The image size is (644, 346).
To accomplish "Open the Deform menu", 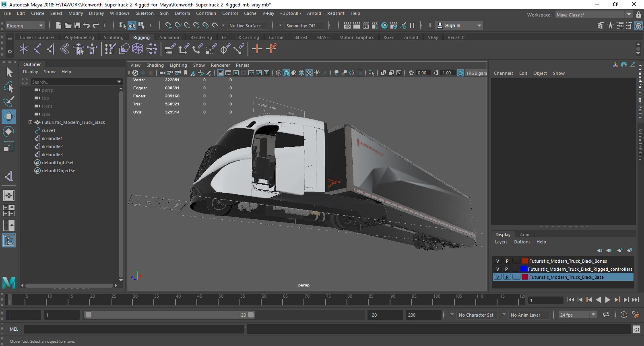I will pos(182,13).
